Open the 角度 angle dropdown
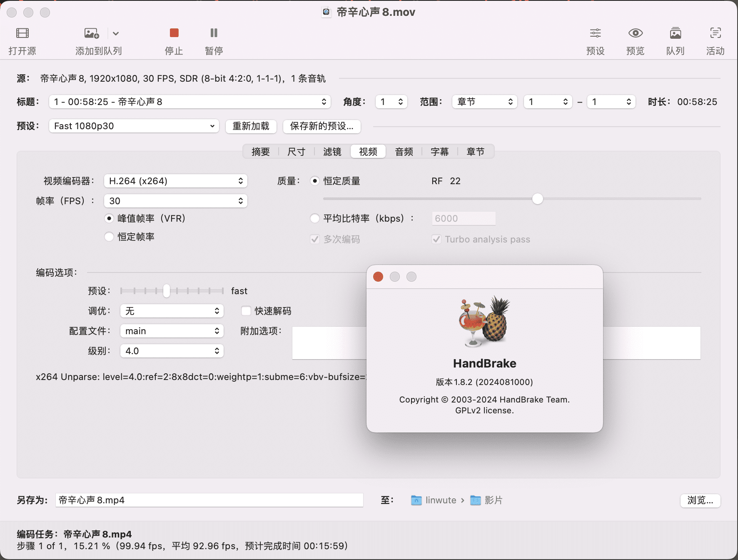The width and height of the screenshot is (738, 560). (391, 102)
